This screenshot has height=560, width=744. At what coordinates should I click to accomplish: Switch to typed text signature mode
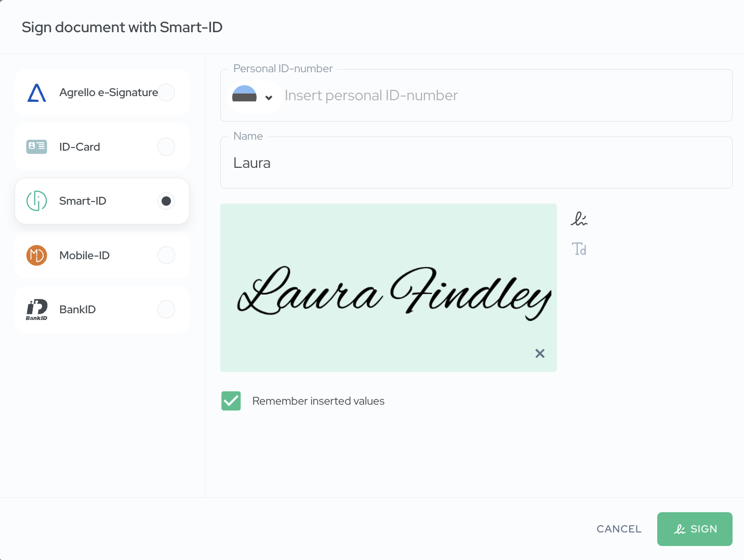(x=579, y=249)
